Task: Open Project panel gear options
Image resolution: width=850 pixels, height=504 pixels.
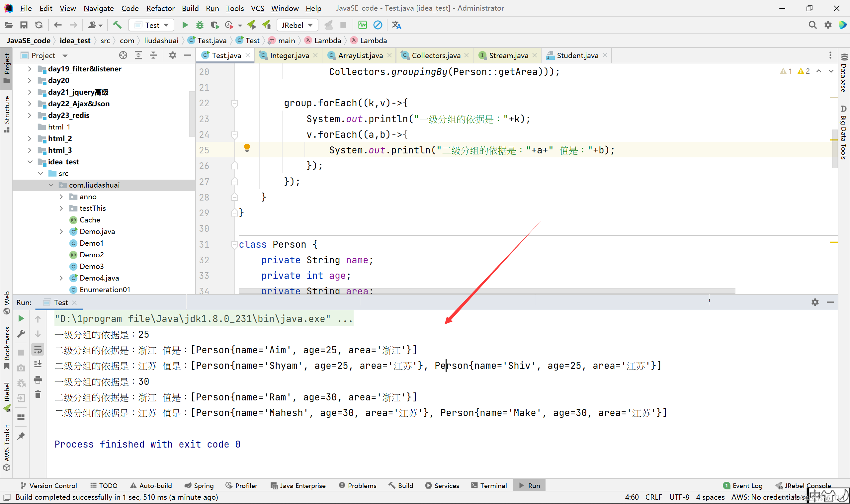Action: pos(173,55)
